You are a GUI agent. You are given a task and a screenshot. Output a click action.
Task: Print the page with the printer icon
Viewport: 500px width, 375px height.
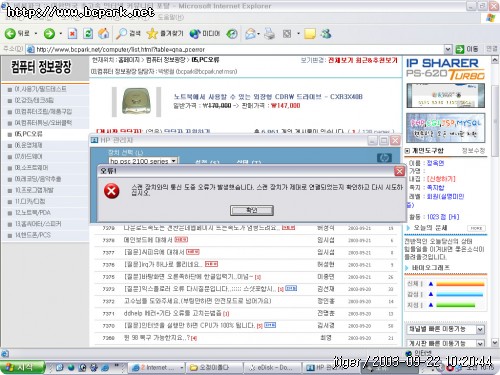pyautogui.click(x=269, y=34)
